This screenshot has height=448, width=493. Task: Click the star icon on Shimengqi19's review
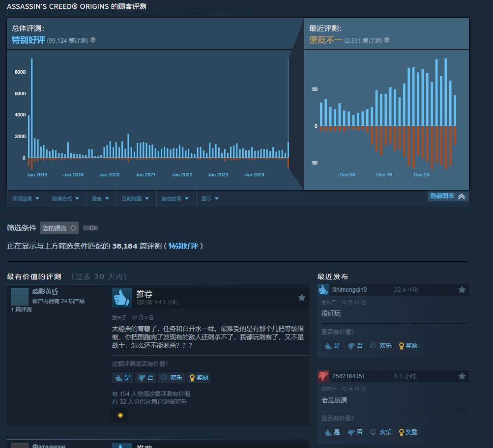462,290
